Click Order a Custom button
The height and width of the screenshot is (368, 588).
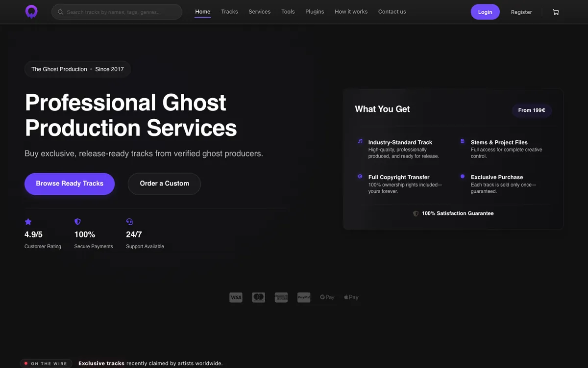(x=164, y=184)
